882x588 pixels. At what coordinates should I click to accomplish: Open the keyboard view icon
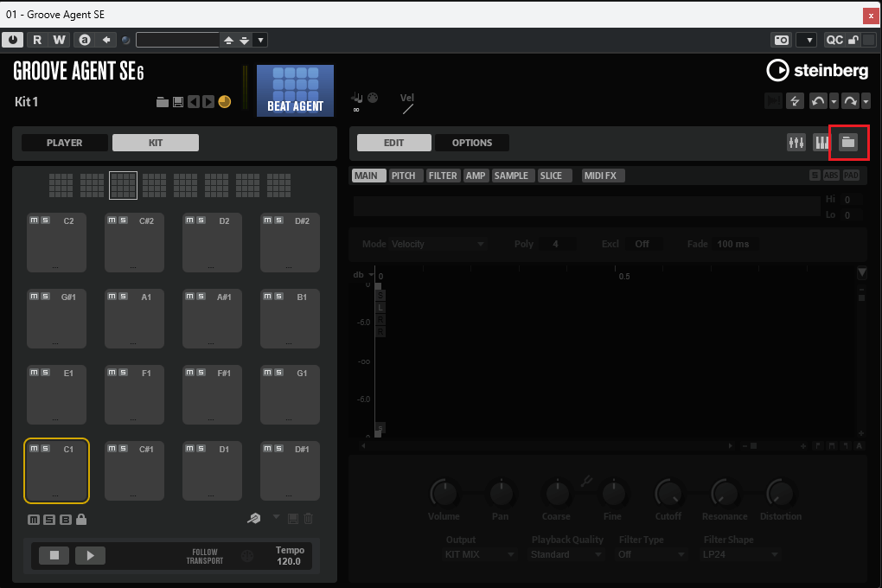pos(821,143)
